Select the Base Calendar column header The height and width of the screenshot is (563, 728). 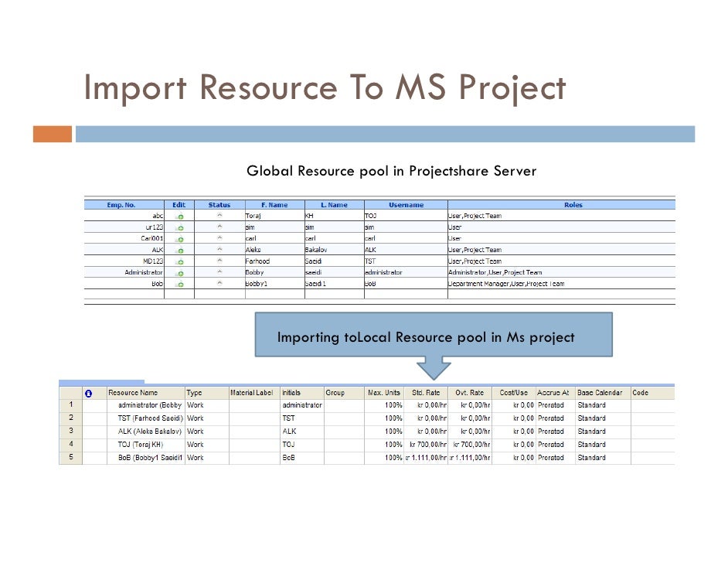(603, 393)
